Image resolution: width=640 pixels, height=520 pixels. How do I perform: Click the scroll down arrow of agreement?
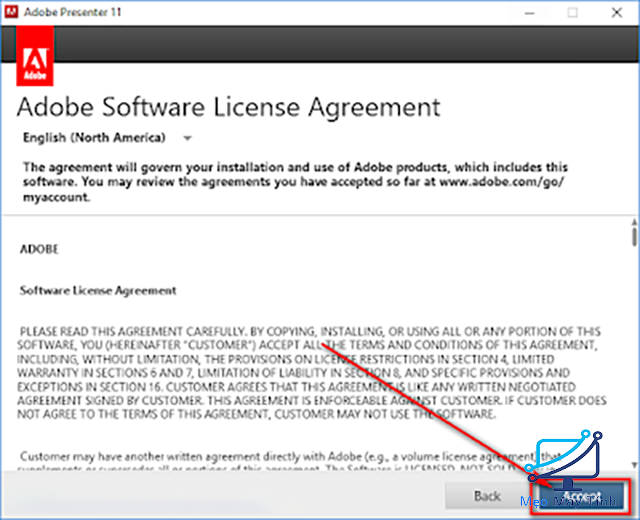[634, 464]
